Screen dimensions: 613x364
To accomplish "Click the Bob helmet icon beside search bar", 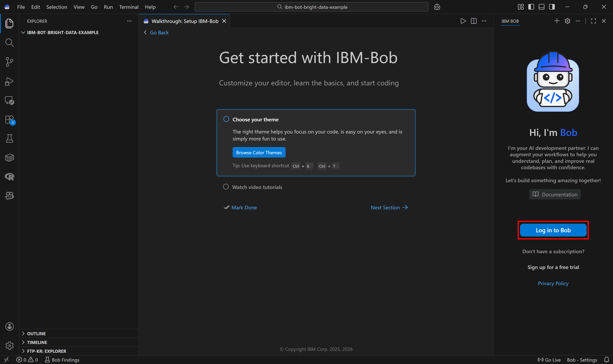I will click(x=437, y=7).
